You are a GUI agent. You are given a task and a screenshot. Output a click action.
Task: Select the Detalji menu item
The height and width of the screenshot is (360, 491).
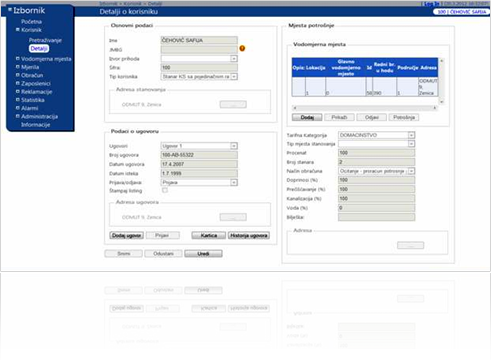pyautogui.click(x=39, y=49)
